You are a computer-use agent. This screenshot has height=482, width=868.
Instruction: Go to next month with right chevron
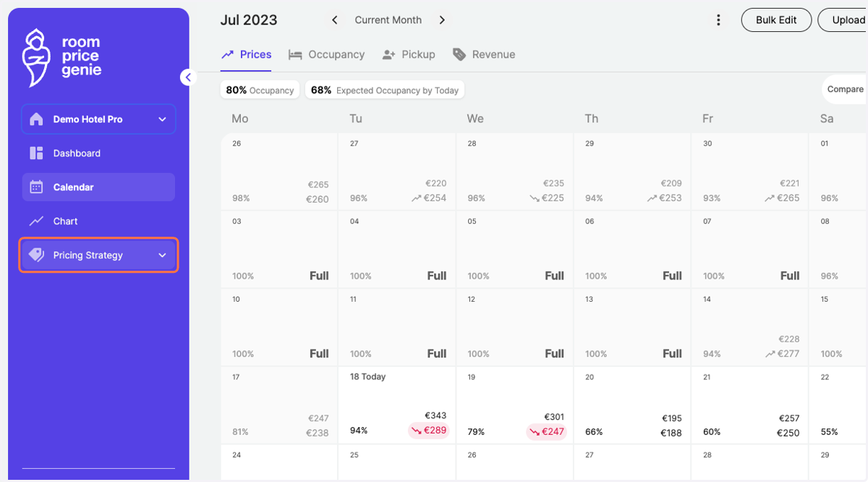442,20
